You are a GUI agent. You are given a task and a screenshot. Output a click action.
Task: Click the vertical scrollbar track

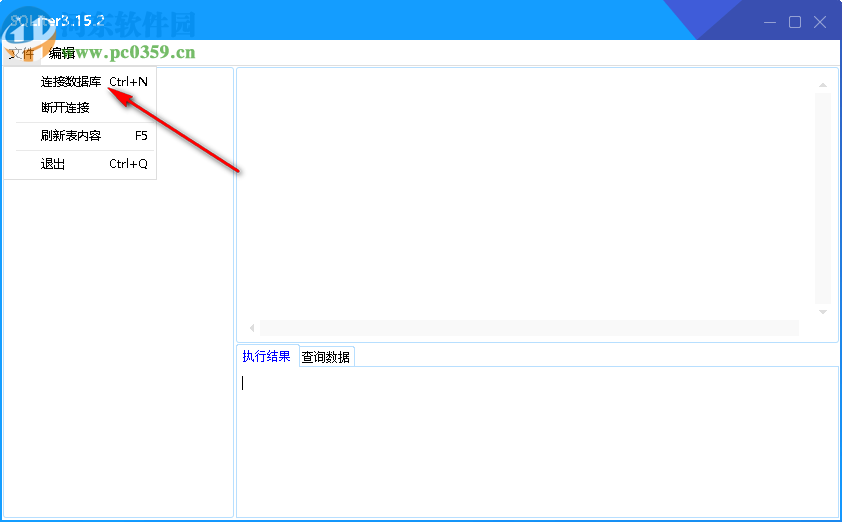pyautogui.click(x=823, y=199)
